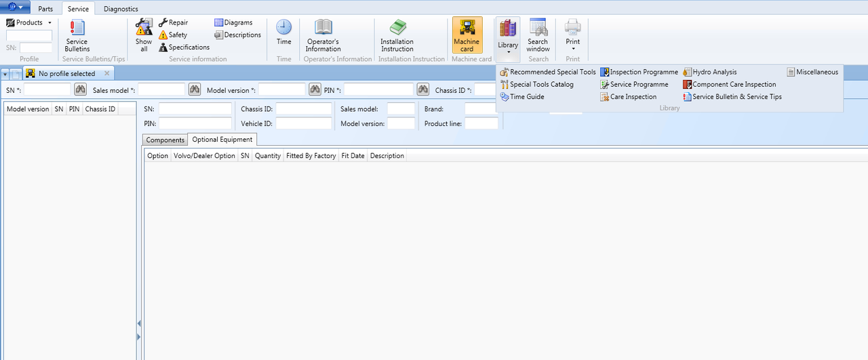868x360 pixels.
Task: Click the Show all service information button
Action: click(144, 36)
